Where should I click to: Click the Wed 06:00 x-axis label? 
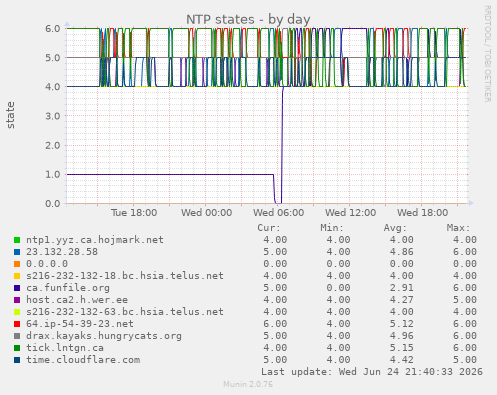click(x=278, y=213)
